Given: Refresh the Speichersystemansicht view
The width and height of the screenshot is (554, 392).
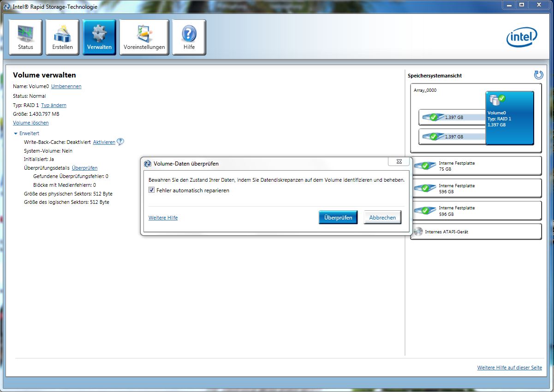Looking at the screenshot, I should coord(538,75).
